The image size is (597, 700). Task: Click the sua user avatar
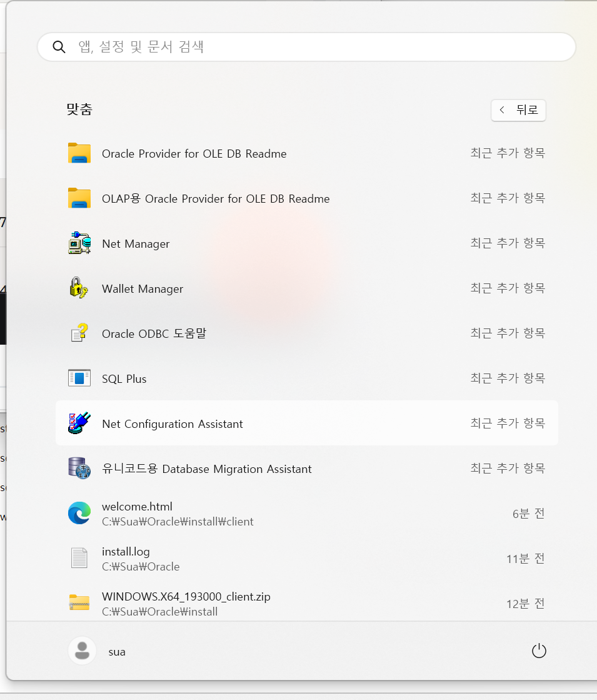point(82,651)
